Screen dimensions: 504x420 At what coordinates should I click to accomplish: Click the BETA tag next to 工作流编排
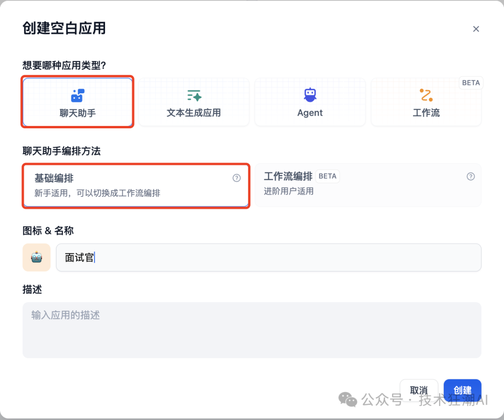pyautogui.click(x=328, y=176)
